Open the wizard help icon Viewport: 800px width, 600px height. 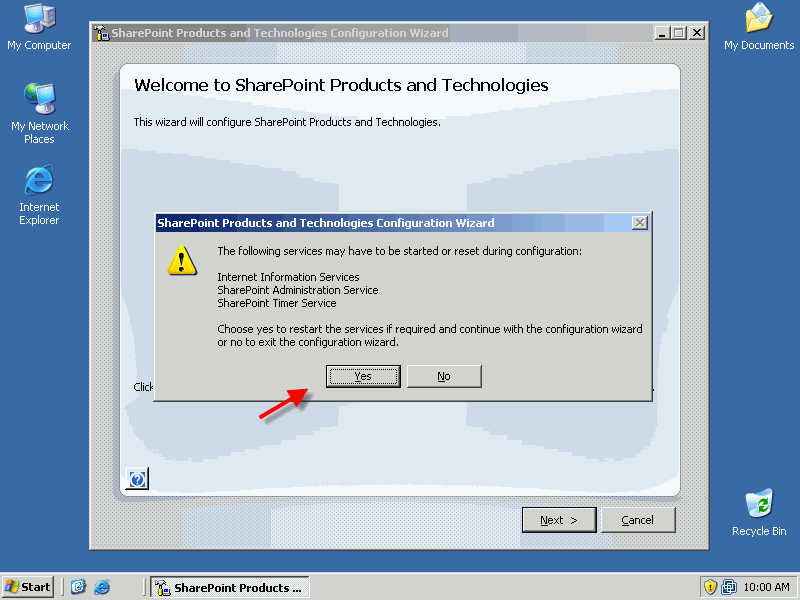pos(137,479)
